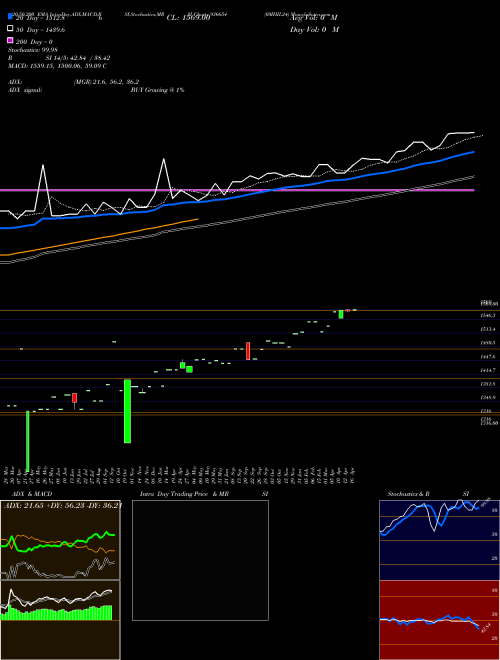Click the long green candle at left edge of price chart
Viewport: 500px width, 660px height.
point(28,441)
